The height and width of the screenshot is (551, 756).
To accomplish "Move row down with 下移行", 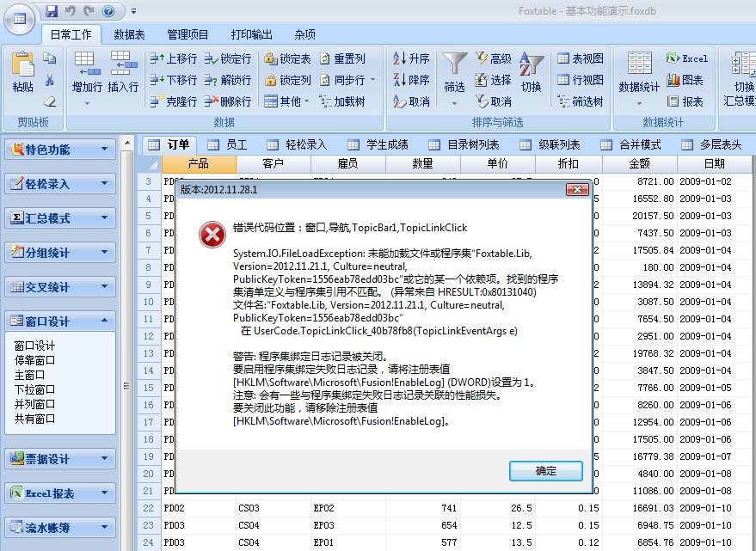I will tap(173, 80).
